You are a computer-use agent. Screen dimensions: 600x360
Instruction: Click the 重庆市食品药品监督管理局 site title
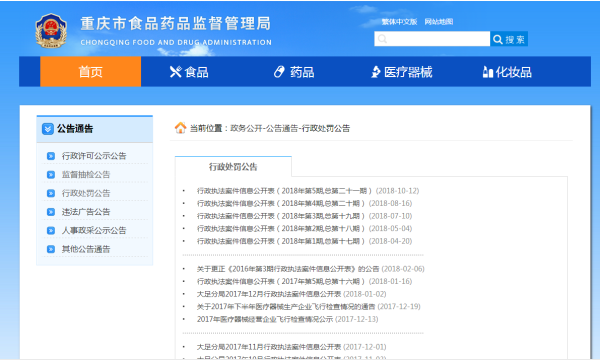(x=176, y=24)
